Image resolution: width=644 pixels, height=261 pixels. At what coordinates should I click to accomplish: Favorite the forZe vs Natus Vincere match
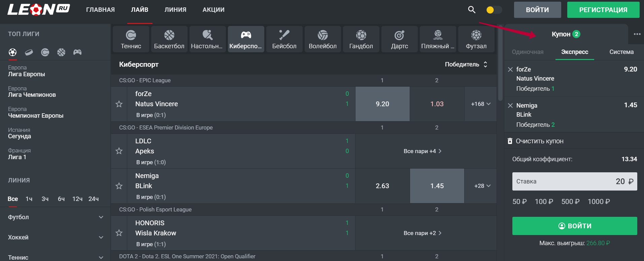119,104
